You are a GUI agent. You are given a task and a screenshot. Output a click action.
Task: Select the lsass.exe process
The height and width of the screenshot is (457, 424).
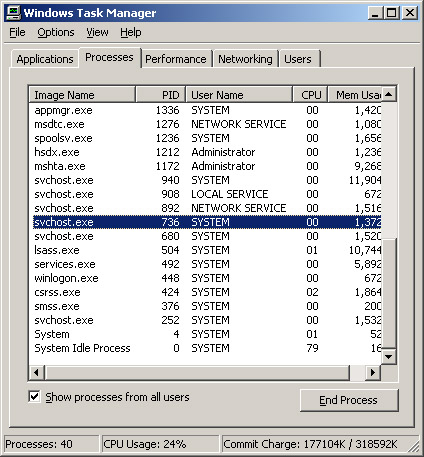207,250
